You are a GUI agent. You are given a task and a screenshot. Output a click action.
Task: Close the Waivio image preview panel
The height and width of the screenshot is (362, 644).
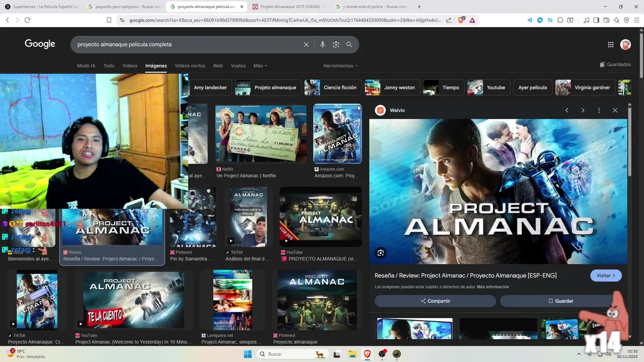[x=615, y=110]
